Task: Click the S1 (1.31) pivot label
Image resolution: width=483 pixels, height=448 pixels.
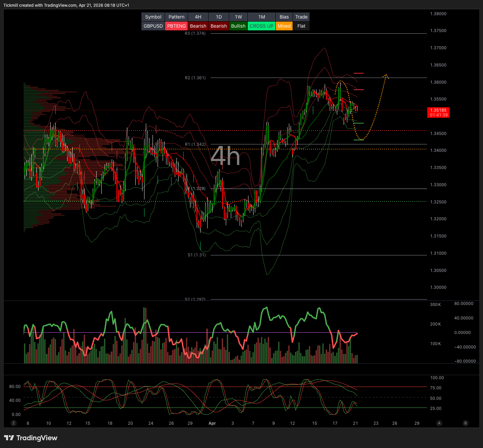Action: coord(197,255)
